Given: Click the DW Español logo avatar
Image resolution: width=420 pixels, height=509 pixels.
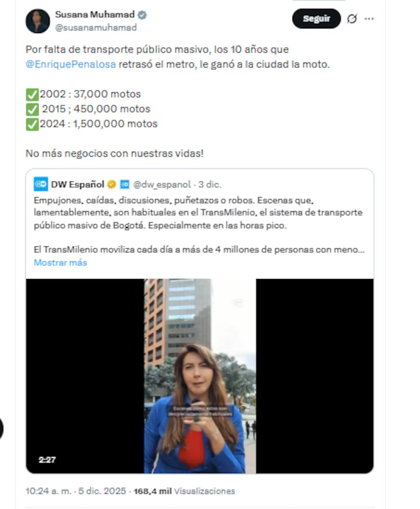Looking at the screenshot, I should 41,184.
